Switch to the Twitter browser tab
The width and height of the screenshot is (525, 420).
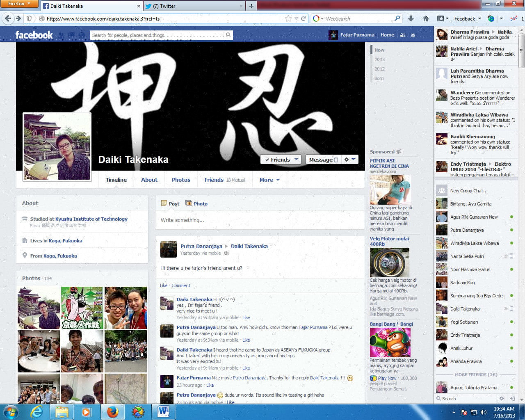pos(194,6)
